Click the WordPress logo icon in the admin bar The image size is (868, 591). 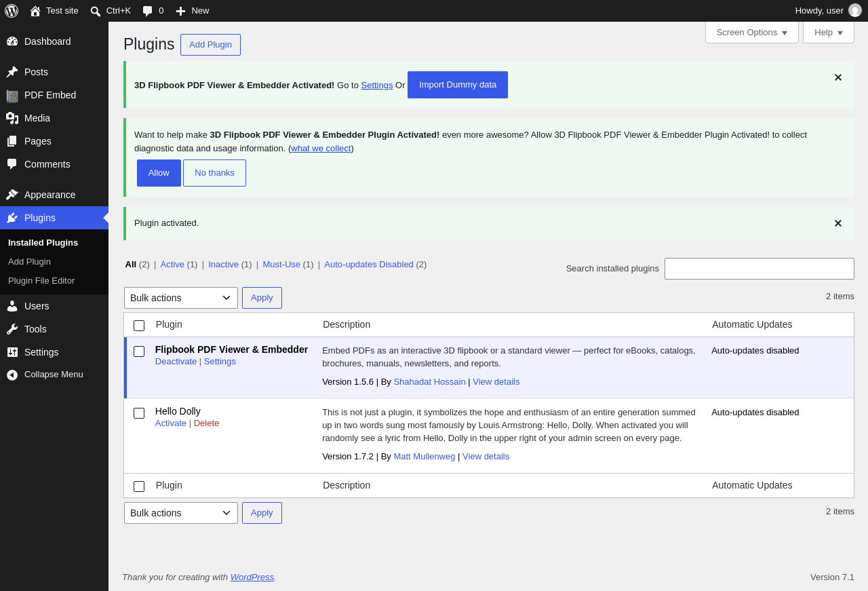click(x=12, y=11)
